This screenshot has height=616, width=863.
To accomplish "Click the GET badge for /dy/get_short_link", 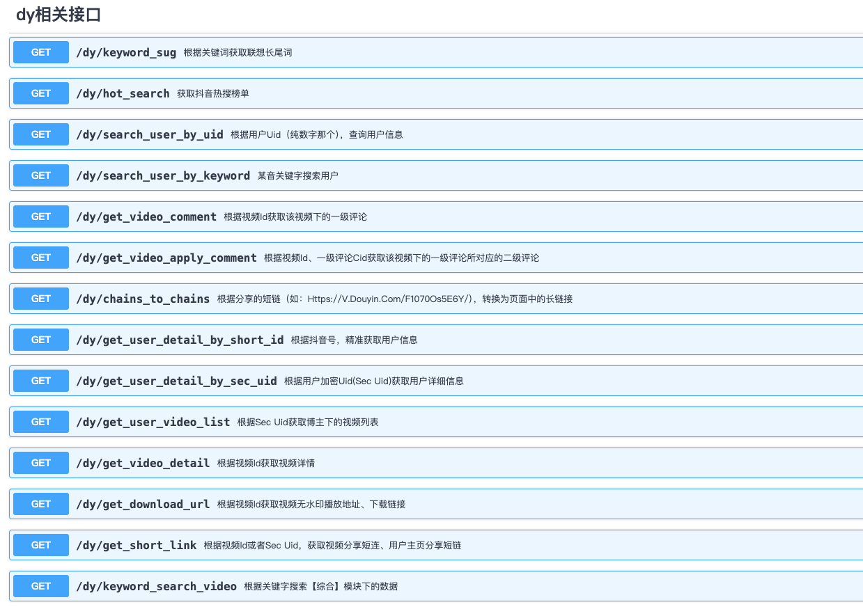I will [41, 545].
